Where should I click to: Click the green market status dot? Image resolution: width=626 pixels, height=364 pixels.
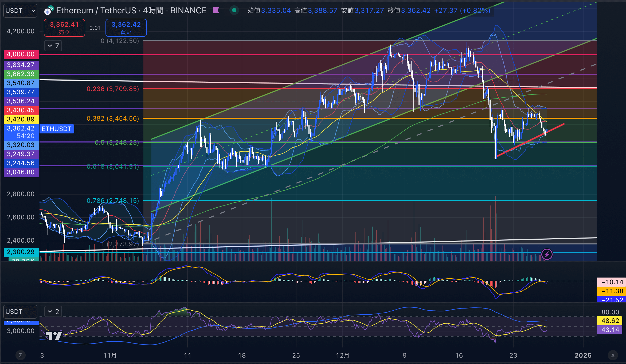tap(234, 10)
